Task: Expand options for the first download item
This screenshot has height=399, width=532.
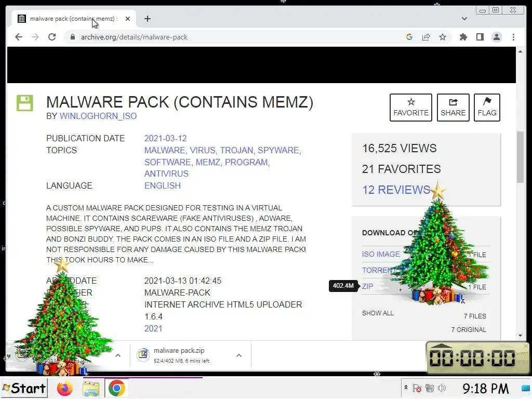Action: (x=118, y=355)
